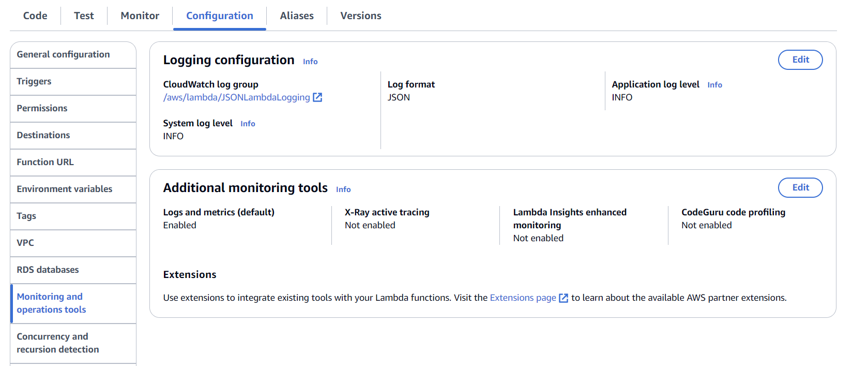
Task: Click external link icon beside CloudWatch log group
Action: click(x=317, y=97)
